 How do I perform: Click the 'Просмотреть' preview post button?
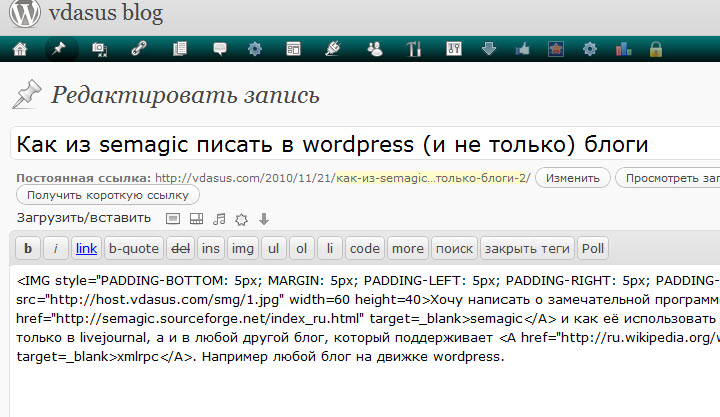coord(668,178)
